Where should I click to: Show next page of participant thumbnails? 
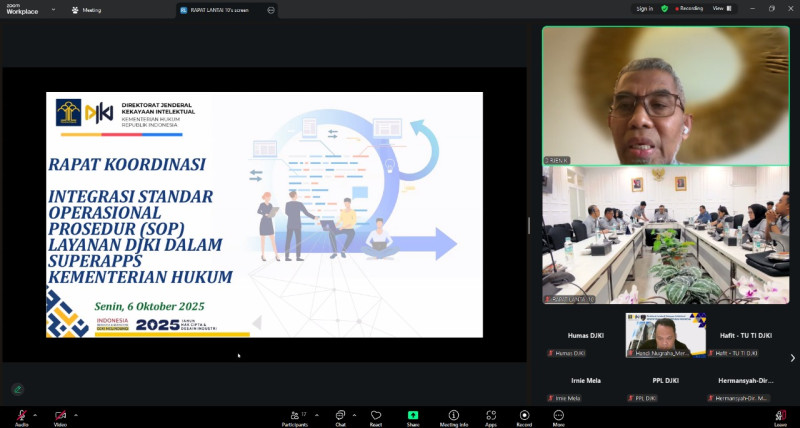click(792, 357)
